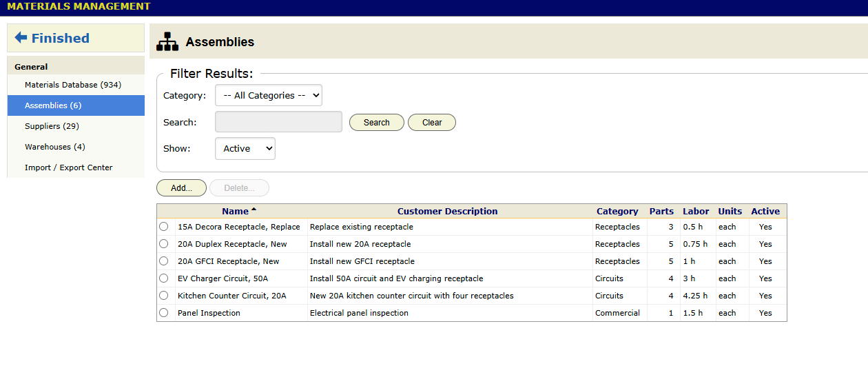Click 'Kitchen Counter Circuit, 20A' name
Image resolution: width=868 pixels, height=366 pixels.
coord(232,296)
